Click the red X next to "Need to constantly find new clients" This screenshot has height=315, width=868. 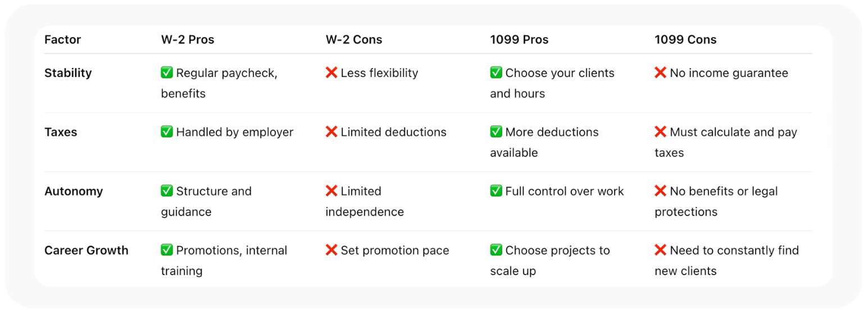pyautogui.click(x=661, y=250)
